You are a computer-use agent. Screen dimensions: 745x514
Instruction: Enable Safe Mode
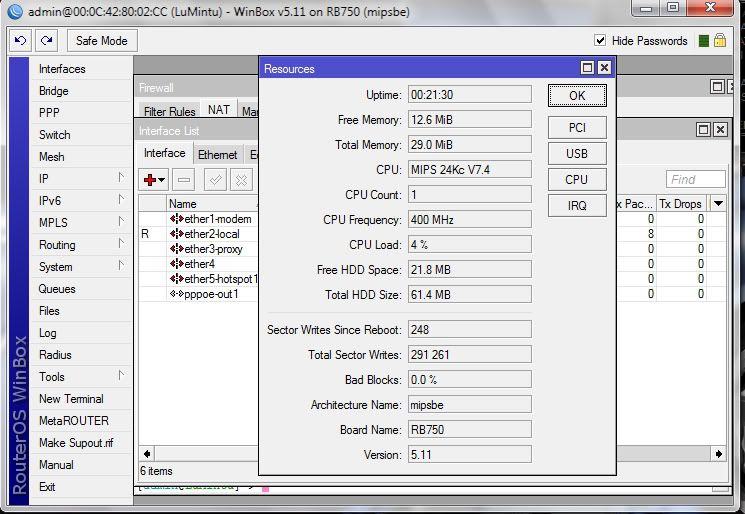click(102, 41)
